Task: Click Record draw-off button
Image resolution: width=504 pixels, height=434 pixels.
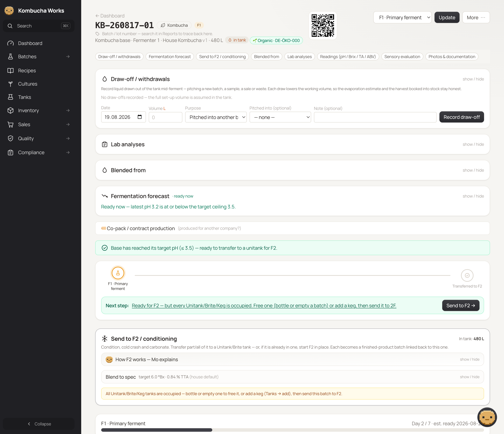Action: pos(461,117)
